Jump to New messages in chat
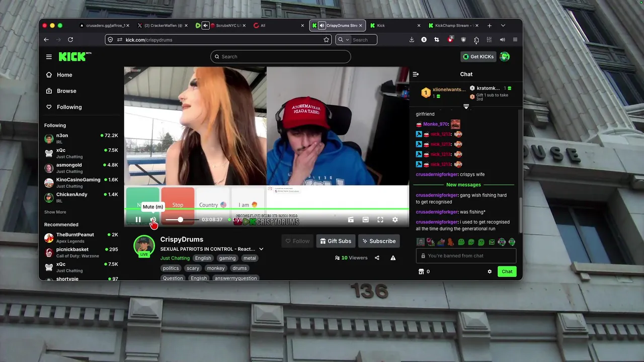 click(x=463, y=185)
